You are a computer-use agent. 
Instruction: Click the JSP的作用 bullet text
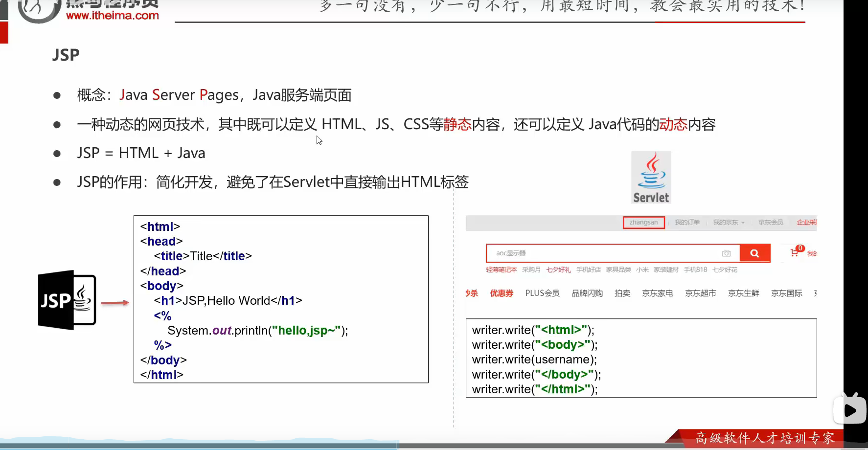273,182
